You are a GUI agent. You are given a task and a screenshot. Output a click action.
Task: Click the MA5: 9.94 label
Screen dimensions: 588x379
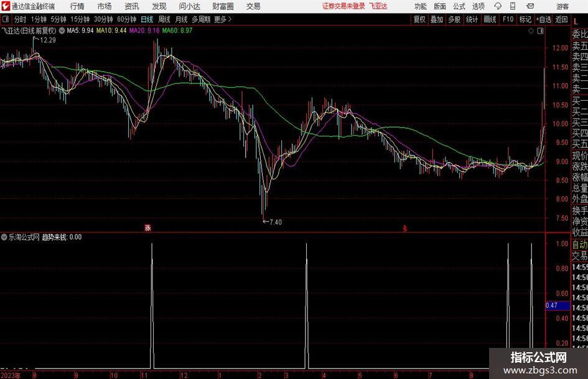coord(80,30)
